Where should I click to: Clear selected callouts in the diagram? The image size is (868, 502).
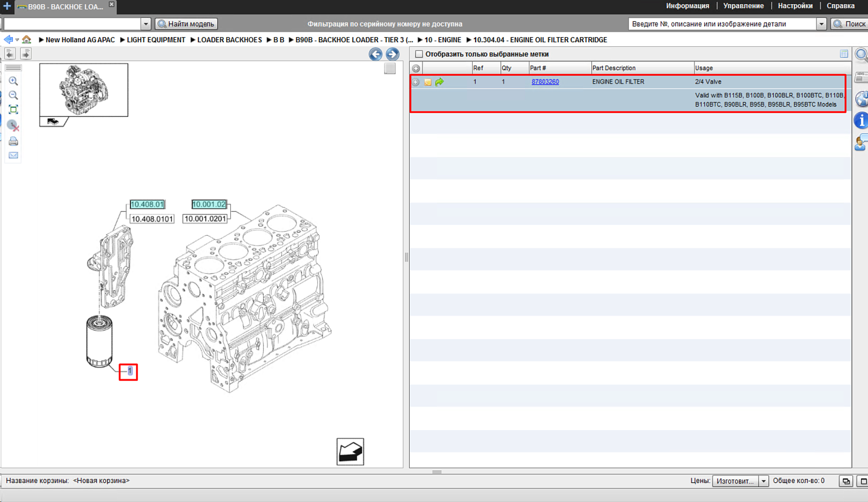tap(13, 125)
